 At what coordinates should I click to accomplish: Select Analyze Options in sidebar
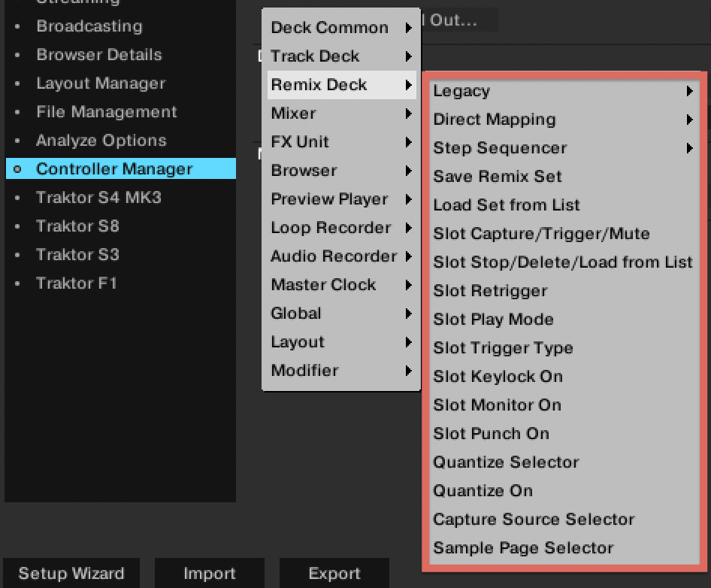coord(101,141)
